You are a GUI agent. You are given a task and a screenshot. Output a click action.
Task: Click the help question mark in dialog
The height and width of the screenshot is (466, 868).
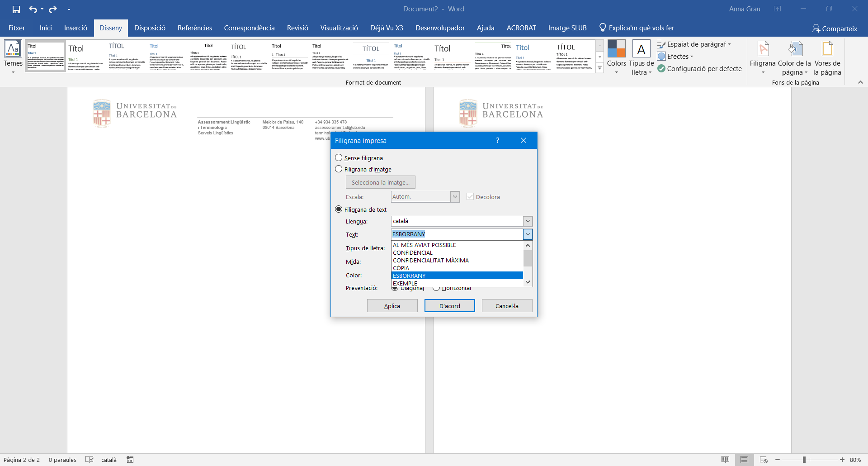[x=497, y=140]
